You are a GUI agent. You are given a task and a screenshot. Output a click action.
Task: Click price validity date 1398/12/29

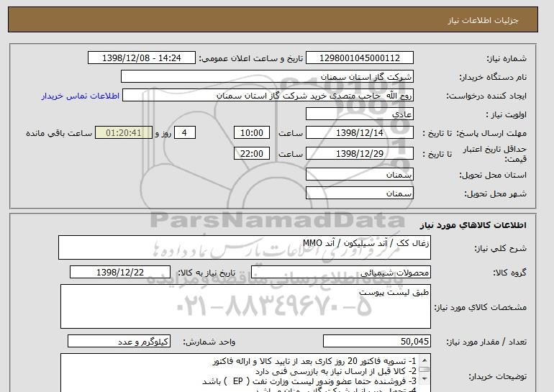click(x=359, y=154)
